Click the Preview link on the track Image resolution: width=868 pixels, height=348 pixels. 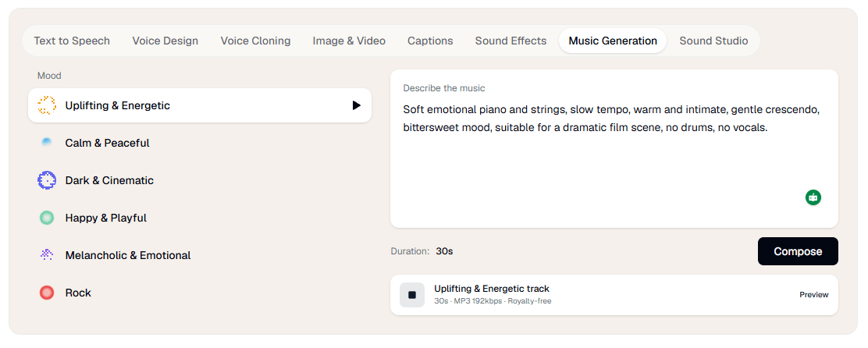pos(813,295)
